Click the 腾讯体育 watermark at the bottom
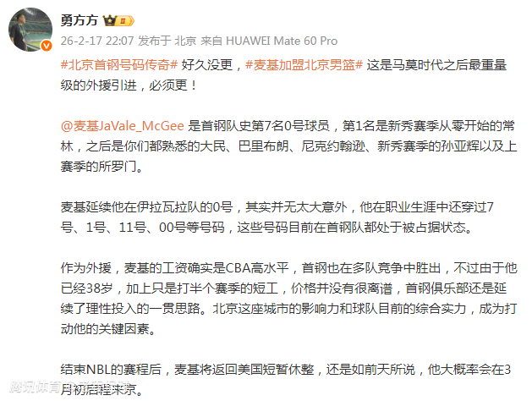Image resolution: width=532 pixels, height=401 pixels. tap(36, 387)
